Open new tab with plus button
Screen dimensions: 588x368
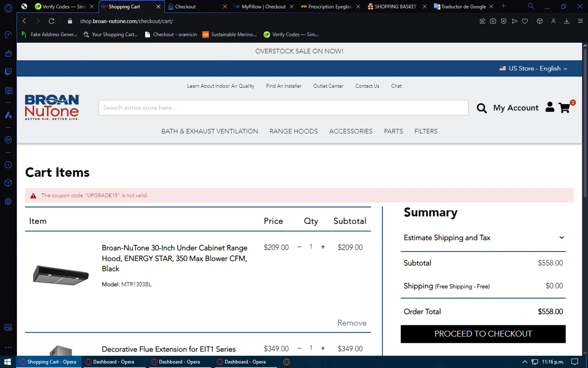click(504, 6)
